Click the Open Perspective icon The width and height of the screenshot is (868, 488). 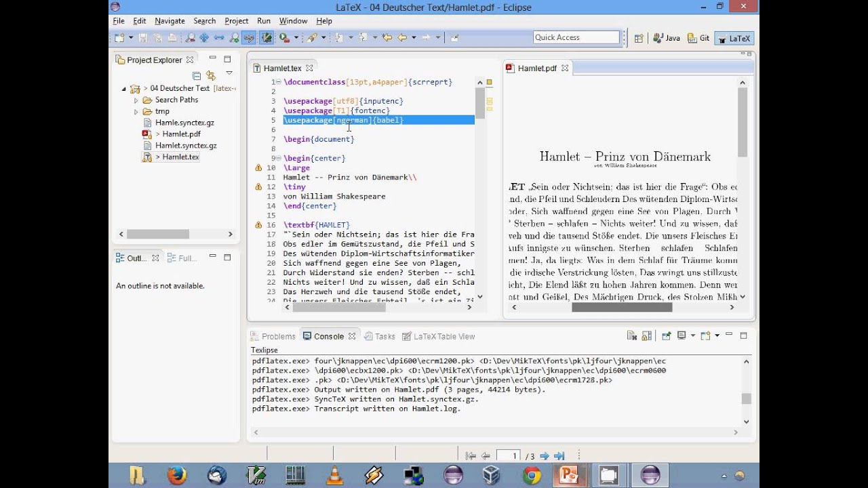638,38
